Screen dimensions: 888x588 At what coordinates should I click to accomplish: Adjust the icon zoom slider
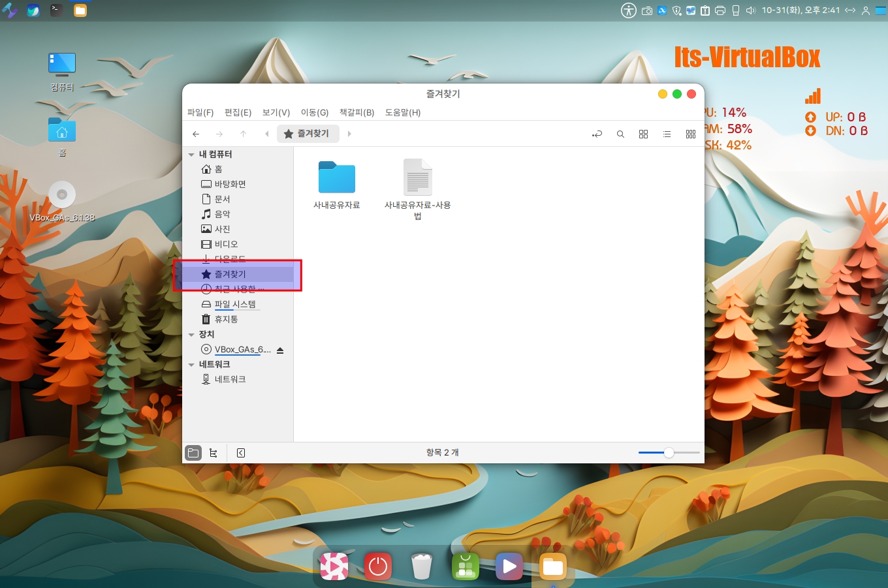[669, 453]
